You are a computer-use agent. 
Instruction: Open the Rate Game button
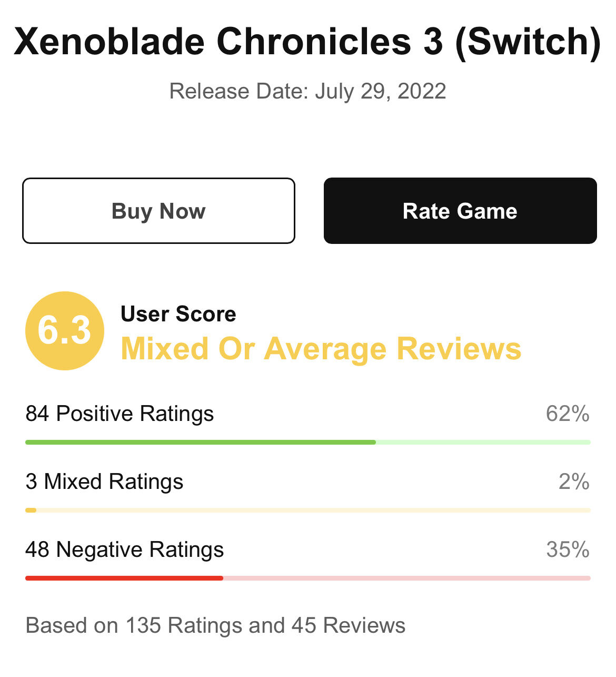click(x=460, y=211)
